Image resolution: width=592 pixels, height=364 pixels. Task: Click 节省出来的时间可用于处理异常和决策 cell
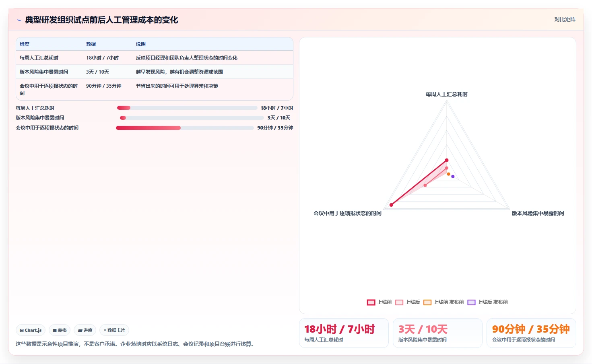[x=177, y=86]
